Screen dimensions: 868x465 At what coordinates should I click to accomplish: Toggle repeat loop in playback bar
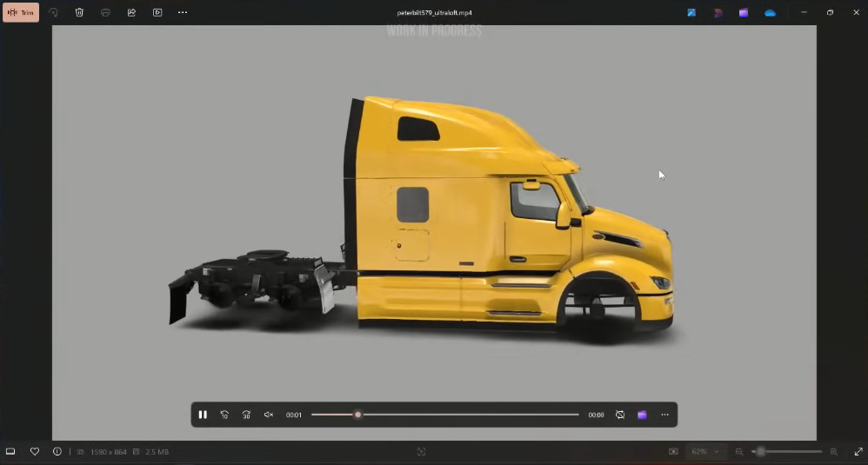620,415
